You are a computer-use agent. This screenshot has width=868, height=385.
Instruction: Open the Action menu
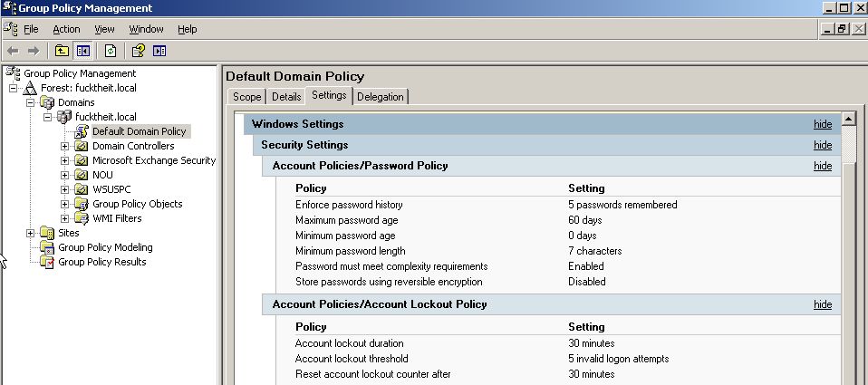point(66,29)
